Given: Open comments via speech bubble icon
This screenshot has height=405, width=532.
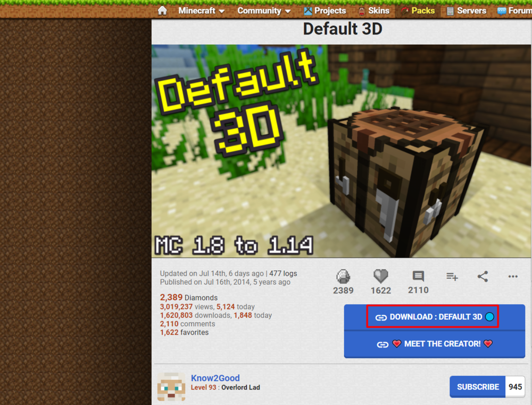Looking at the screenshot, I should click(418, 276).
